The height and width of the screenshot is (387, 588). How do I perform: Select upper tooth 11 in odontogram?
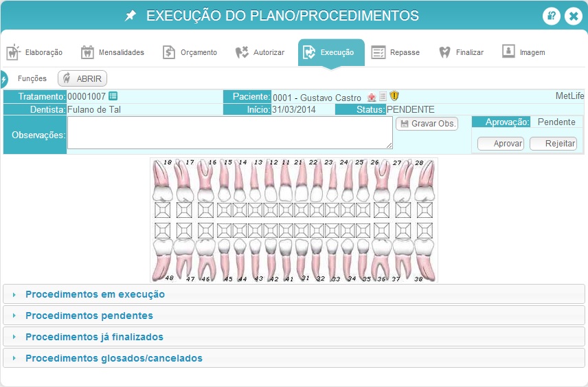click(x=285, y=181)
